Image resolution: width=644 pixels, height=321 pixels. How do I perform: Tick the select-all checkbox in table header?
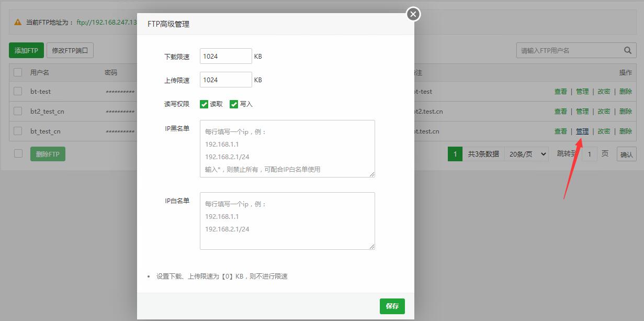tap(18, 72)
